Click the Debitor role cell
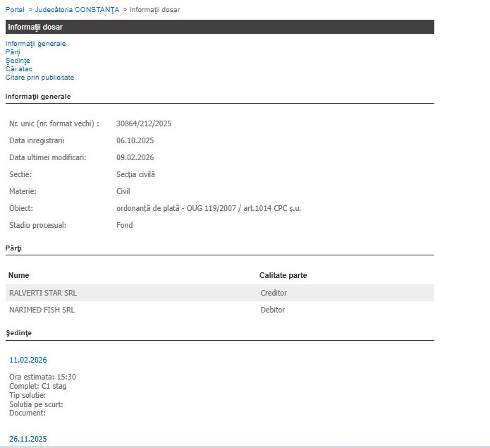 273,310
